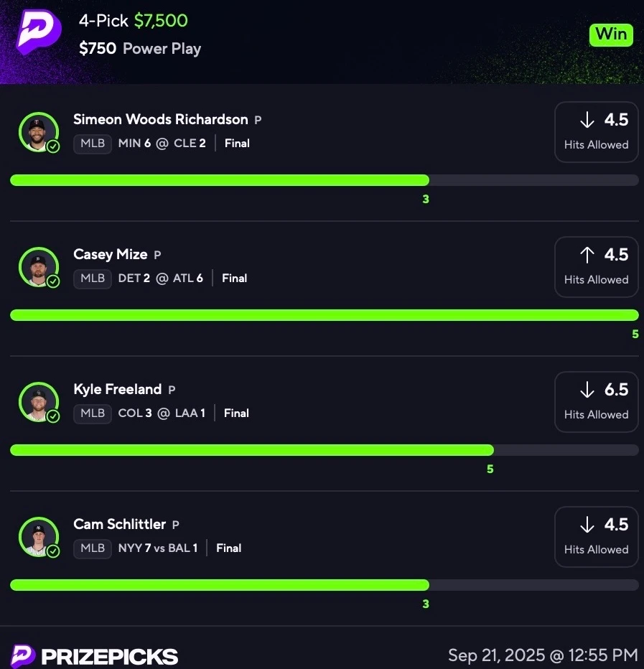Screen dimensions: 644x669
Task: Click the purple PrizePicks logo at top
Action: pos(39,32)
